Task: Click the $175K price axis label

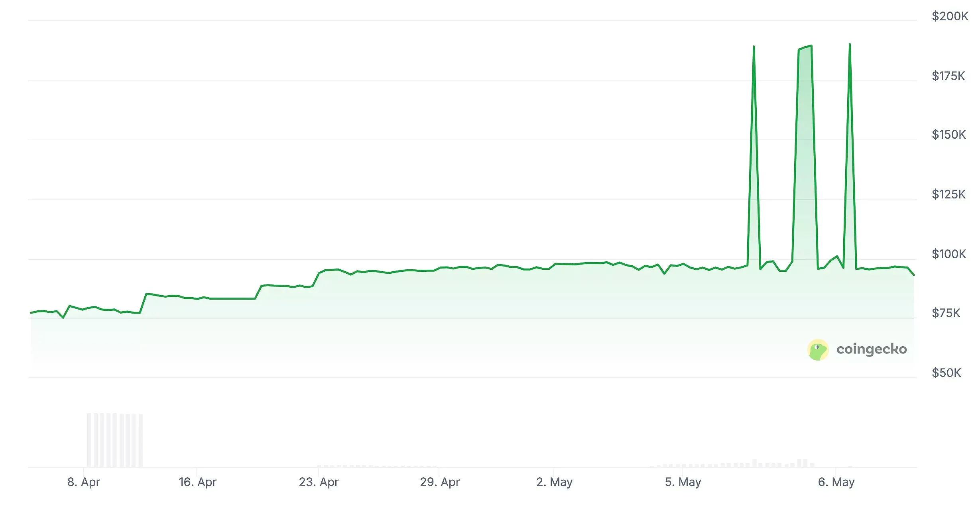Action: (x=948, y=76)
